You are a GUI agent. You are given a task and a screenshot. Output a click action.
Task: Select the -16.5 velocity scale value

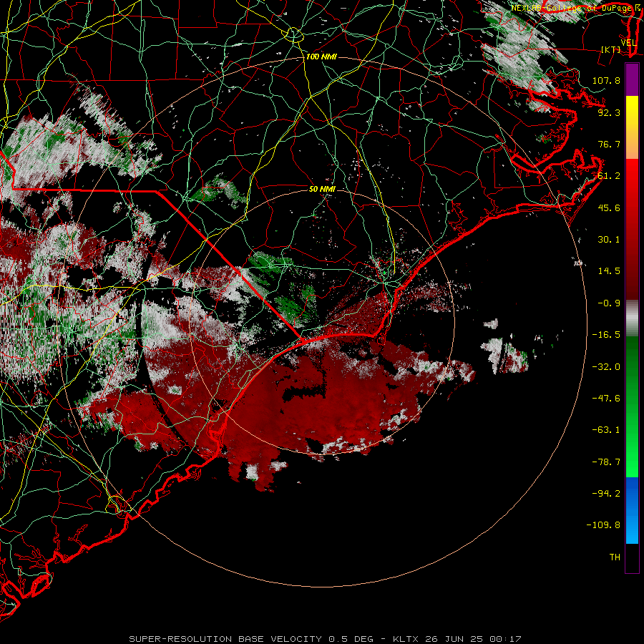(x=606, y=335)
